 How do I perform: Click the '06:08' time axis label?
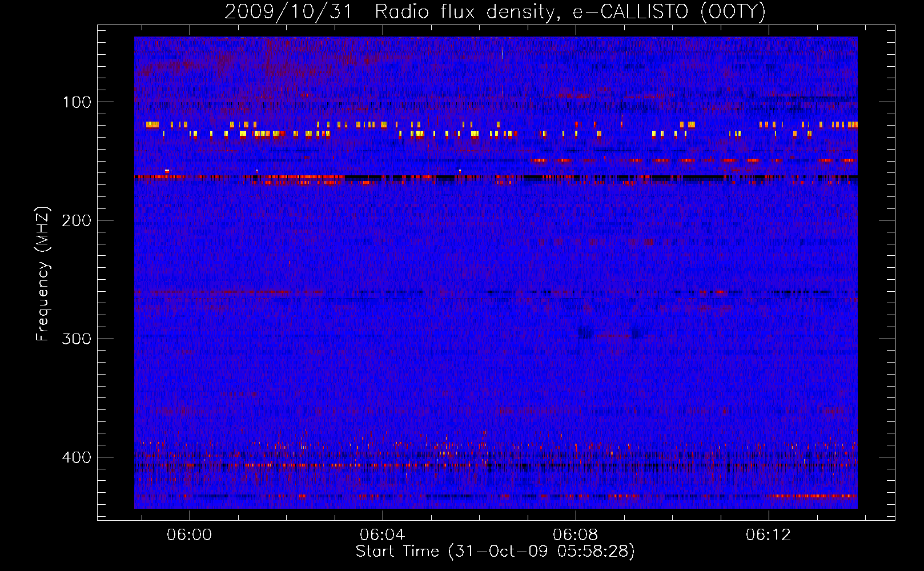coord(575,534)
